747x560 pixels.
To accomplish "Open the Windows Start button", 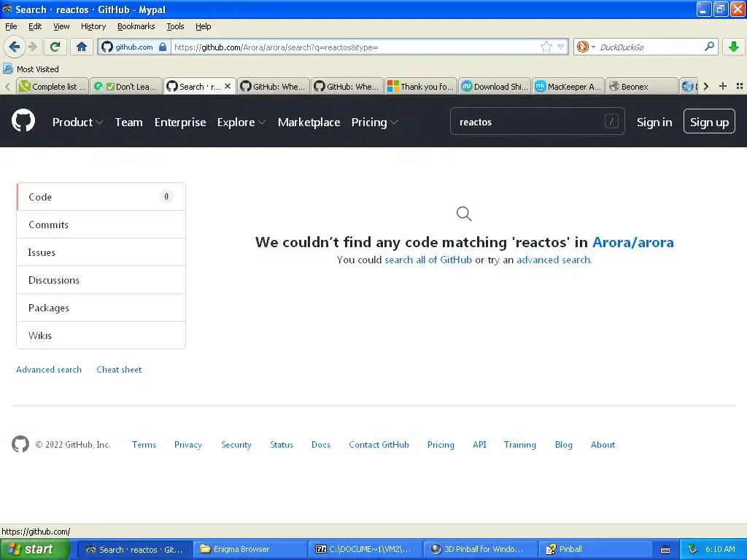I will click(34, 549).
